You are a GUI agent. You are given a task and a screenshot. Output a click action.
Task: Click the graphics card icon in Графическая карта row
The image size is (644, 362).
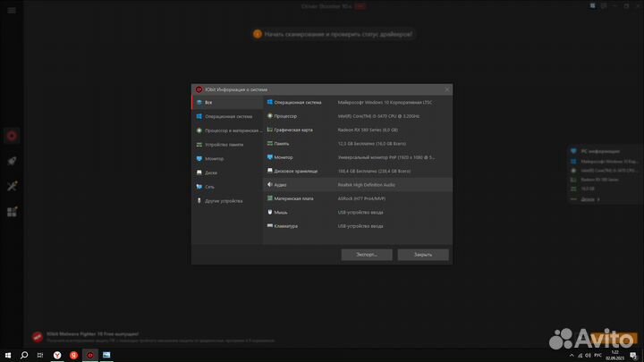coord(270,130)
